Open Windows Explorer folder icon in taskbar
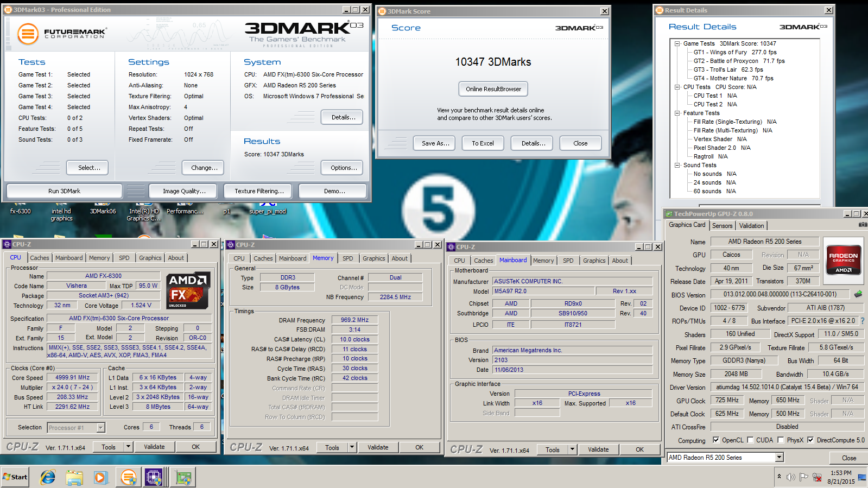The height and width of the screenshot is (488, 868). pyautogui.click(x=74, y=478)
